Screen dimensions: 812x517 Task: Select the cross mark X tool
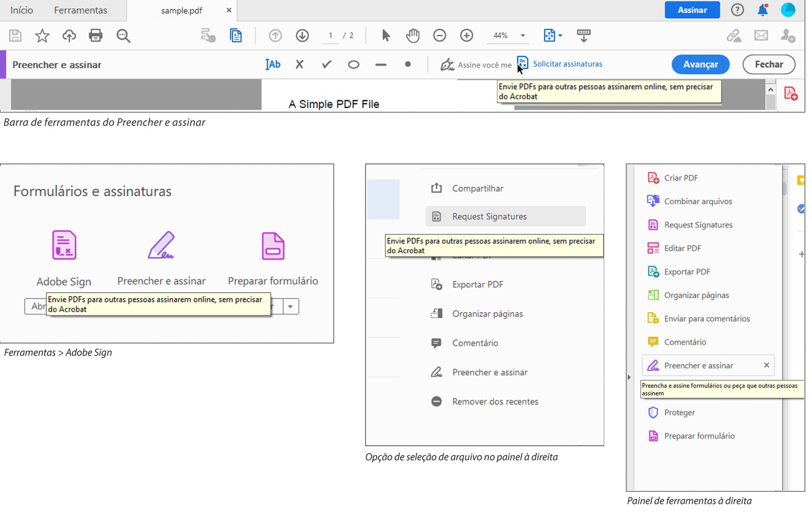[299, 64]
